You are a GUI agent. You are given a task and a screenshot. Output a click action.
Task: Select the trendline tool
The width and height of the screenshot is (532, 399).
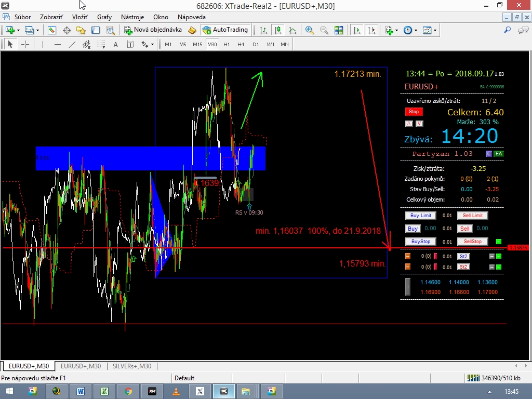[72, 44]
